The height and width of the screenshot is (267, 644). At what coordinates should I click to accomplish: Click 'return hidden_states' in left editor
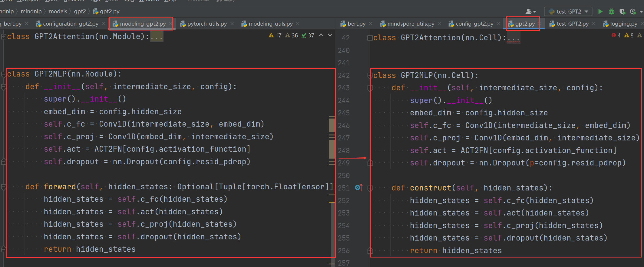point(90,249)
